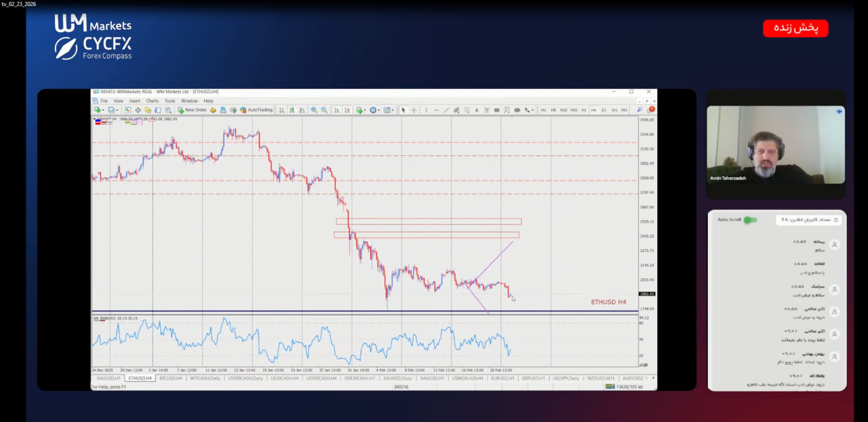Select the crosshair tool in the toolbar

coord(414,110)
